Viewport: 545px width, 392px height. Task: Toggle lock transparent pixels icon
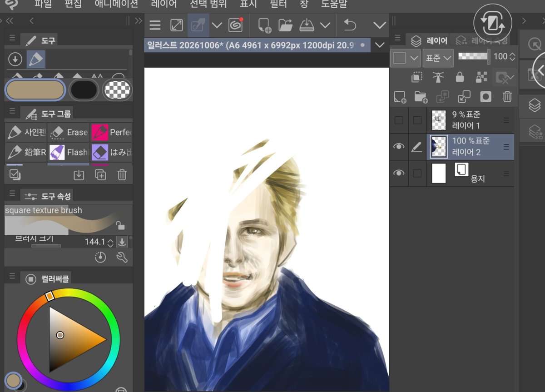click(x=481, y=78)
